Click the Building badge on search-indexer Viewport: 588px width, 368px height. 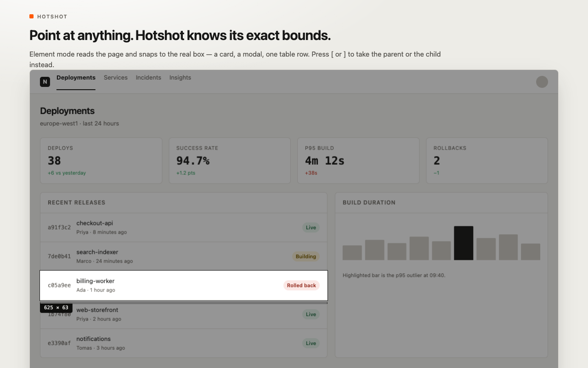tap(306, 257)
